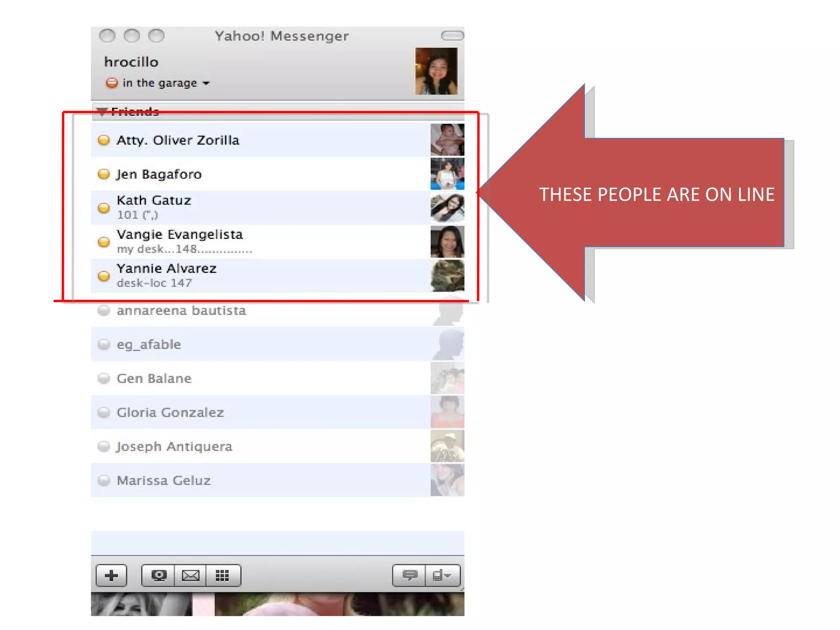Click Joseph Antiquera's avatar thumbnail
840x630 pixels.
coord(447,446)
